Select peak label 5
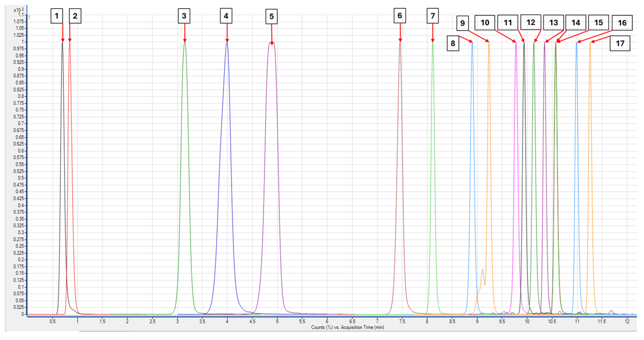 coord(271,17)
